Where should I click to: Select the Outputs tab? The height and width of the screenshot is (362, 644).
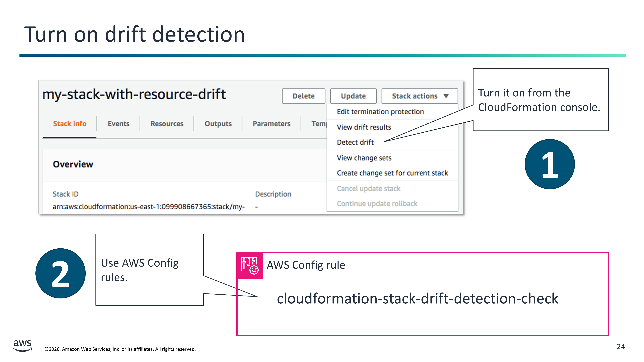[x=218, y=124]
